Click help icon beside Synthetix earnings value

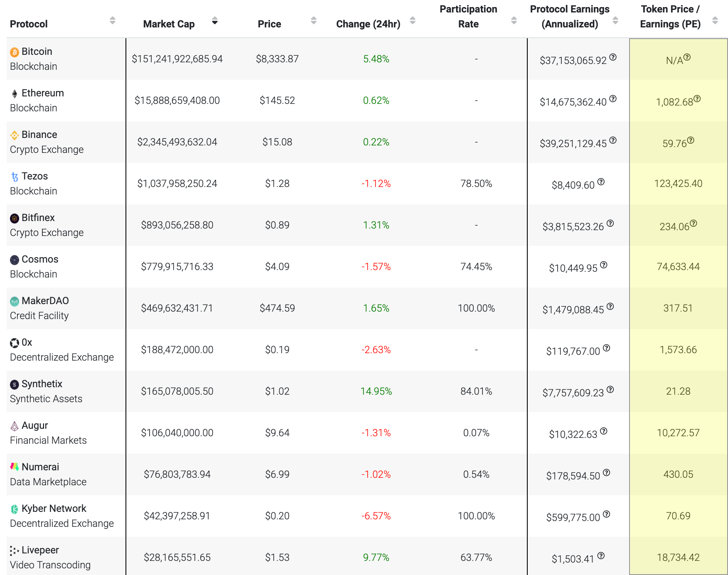(x=610, y=390)
